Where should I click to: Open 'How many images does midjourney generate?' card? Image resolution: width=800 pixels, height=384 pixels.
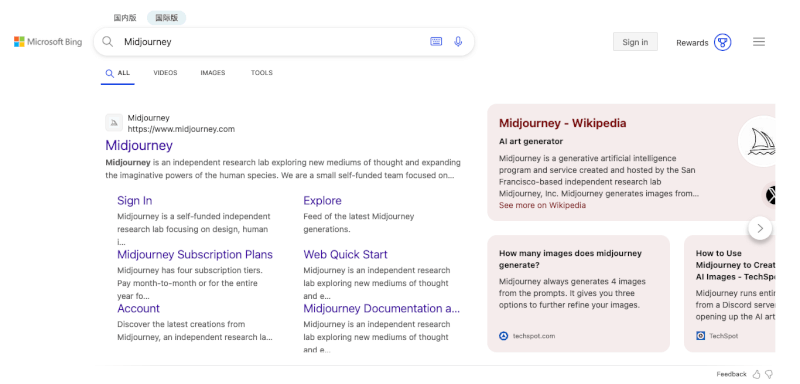[x=579, y=293]
